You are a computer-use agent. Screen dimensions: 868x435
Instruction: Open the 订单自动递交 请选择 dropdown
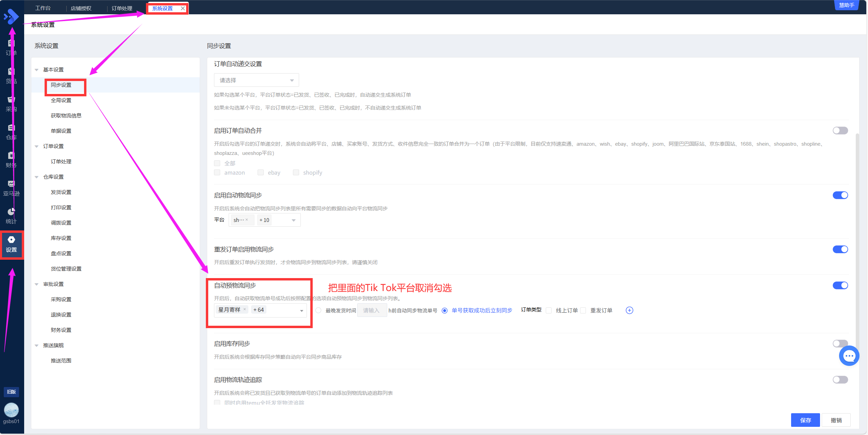click(256, 80)
